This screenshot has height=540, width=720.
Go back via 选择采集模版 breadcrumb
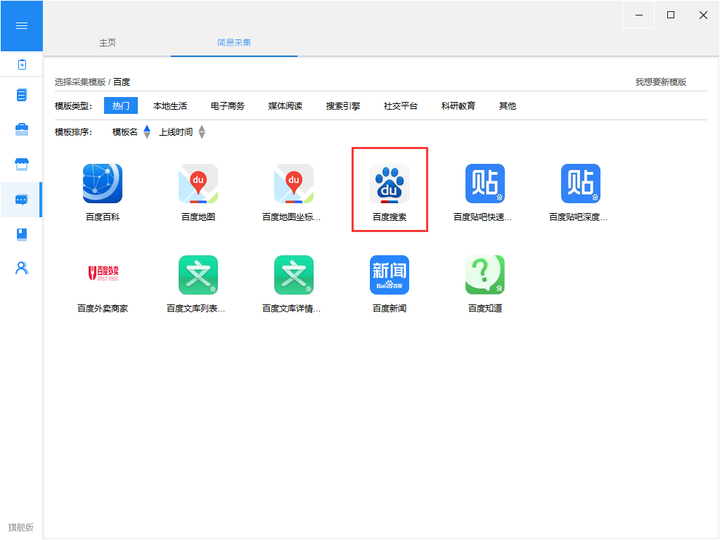click(x=80, y=82)
